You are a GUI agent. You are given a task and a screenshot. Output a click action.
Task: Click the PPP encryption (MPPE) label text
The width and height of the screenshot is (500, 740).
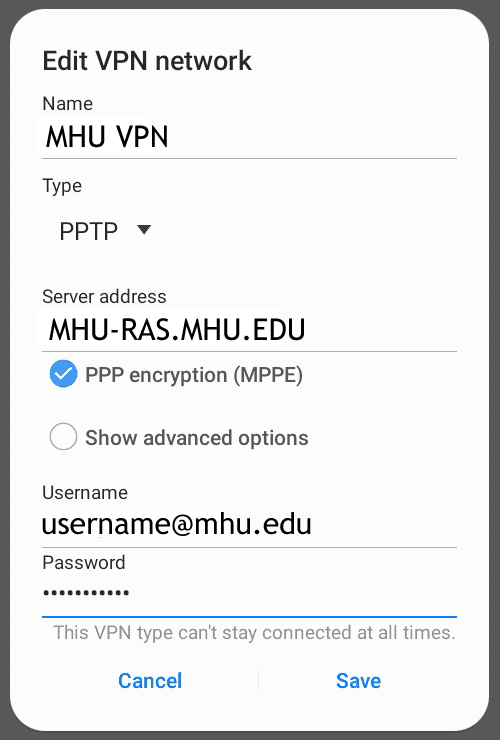click(194, 375)
